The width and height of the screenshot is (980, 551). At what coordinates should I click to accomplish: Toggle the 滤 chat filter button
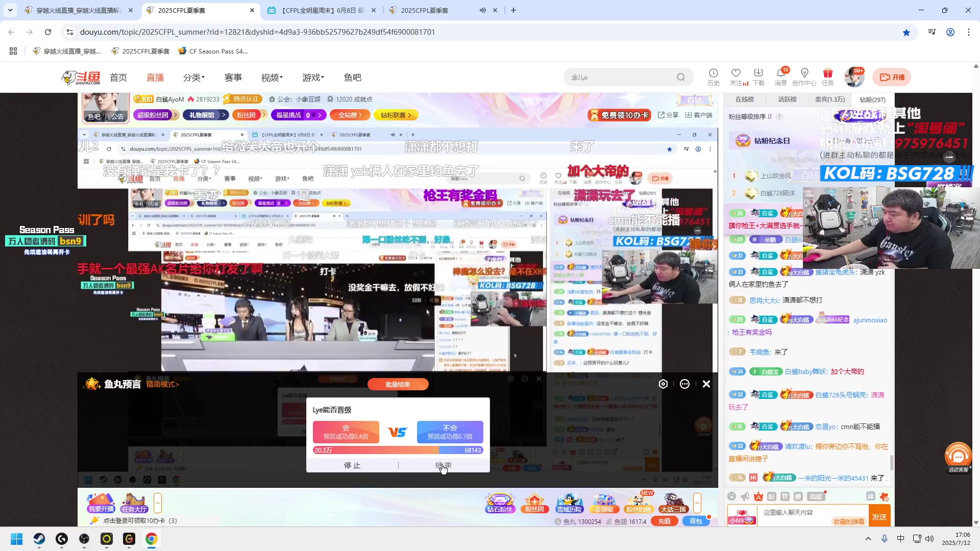coord(871,496)
